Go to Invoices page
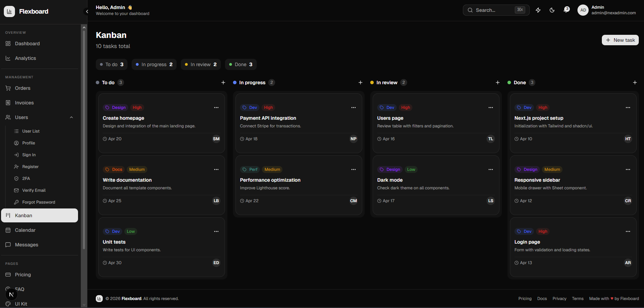The image size is (644, 308). click(40, 103)
